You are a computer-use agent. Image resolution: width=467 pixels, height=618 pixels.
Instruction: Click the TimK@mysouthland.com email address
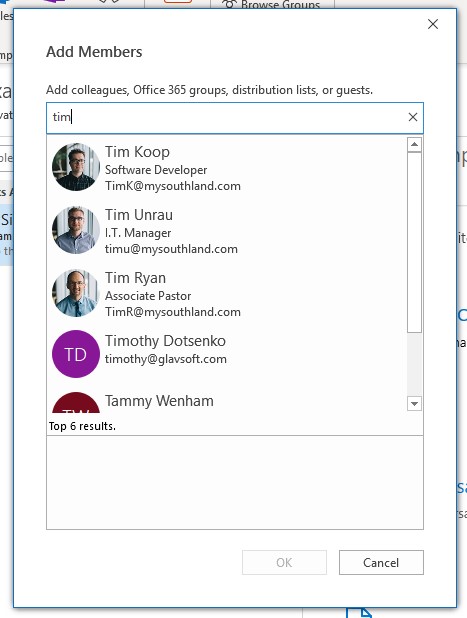[173, 186]
